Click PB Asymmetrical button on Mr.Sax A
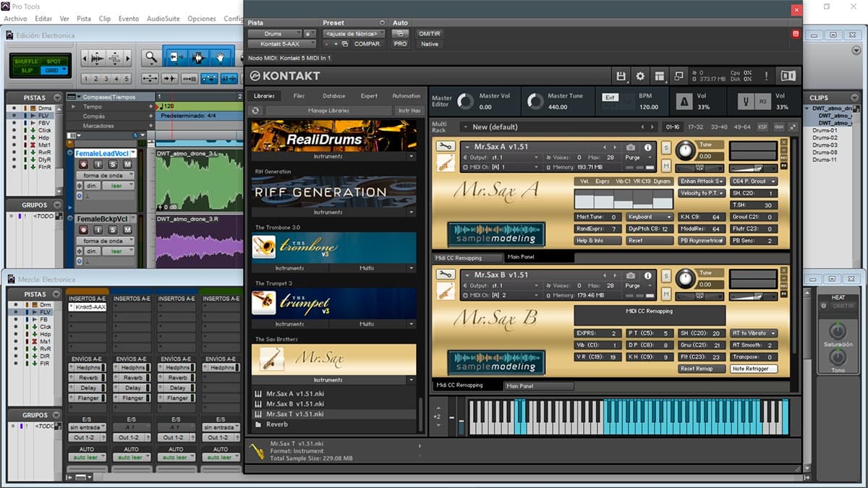Viewport: 868px width, 488px height. (x=701, y=241)
